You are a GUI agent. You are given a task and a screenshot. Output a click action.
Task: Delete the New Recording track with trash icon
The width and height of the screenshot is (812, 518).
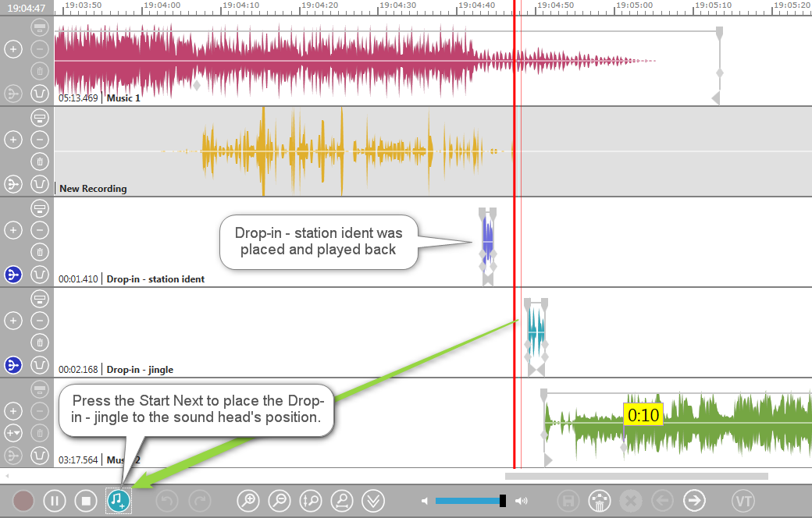point(40,162)
